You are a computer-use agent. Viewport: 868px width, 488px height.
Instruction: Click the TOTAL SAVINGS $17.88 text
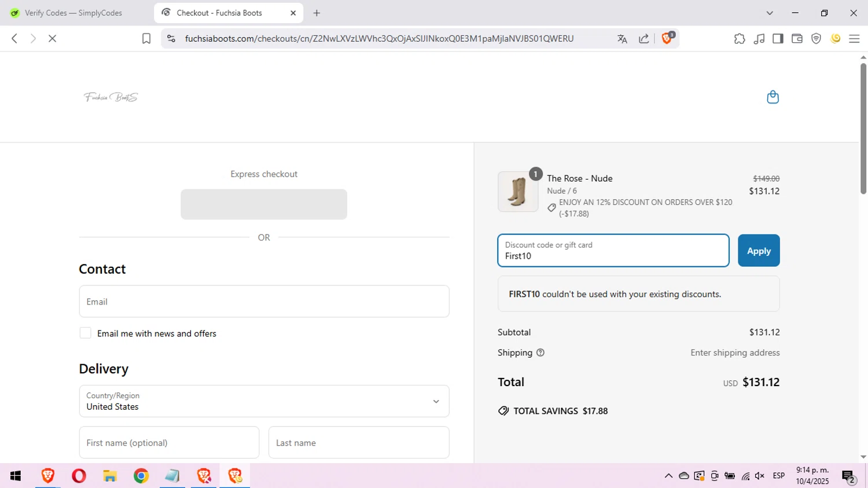click(560, 411)
